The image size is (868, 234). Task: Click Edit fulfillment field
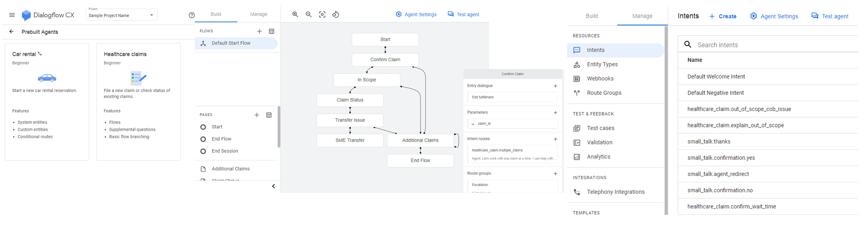pyautogui.click(x=512, y=97)
